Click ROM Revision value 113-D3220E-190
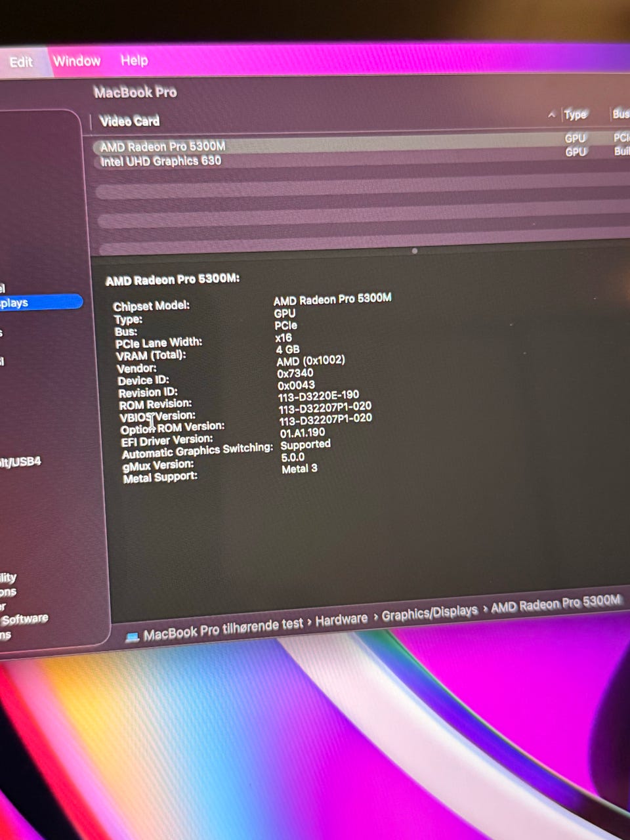Viewport: 630px width, 840px height. tap(318, 396)
